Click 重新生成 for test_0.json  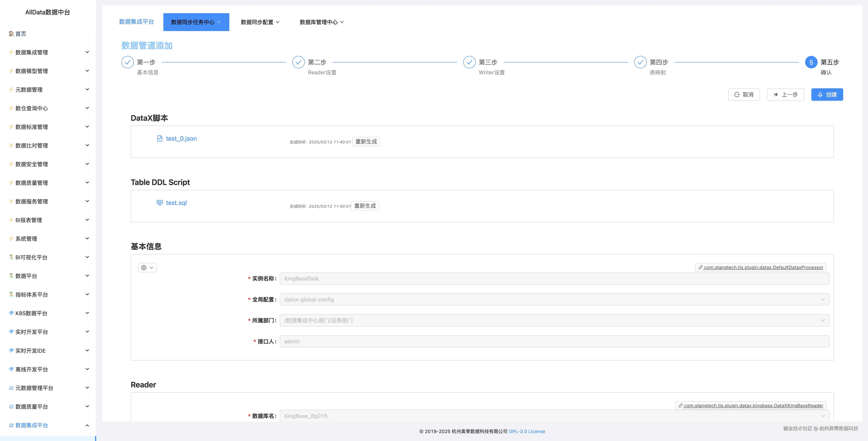[x=366, y=141]
